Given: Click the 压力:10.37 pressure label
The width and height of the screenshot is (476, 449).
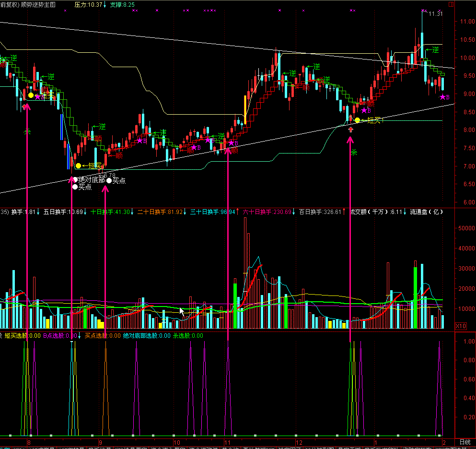Looking at the screenshot, I should [x=89, y=4].
